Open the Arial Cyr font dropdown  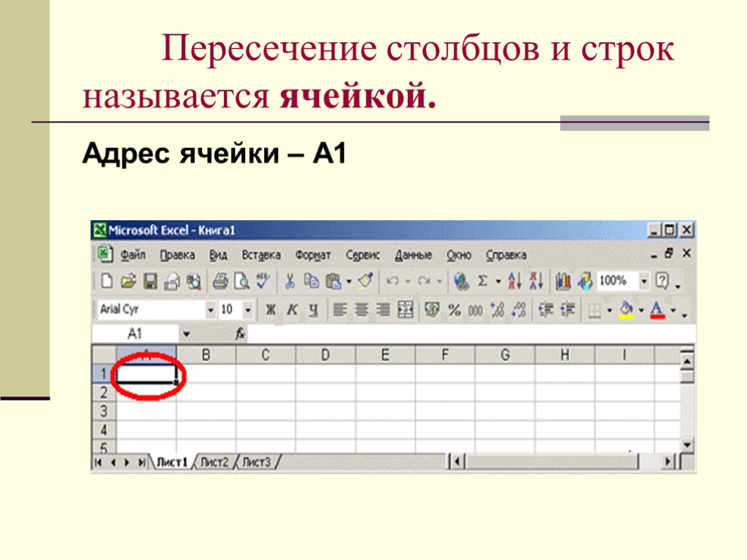[210, 310]
